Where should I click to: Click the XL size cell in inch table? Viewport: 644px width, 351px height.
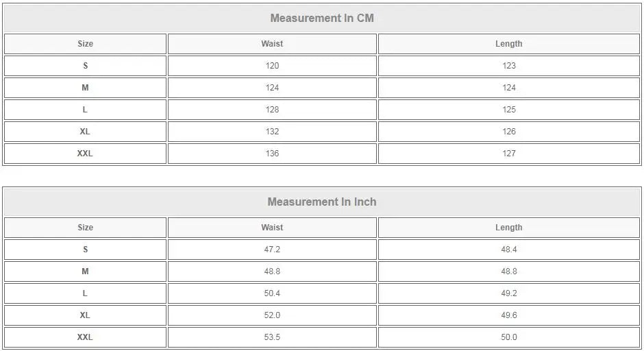(x=85, y=315)
